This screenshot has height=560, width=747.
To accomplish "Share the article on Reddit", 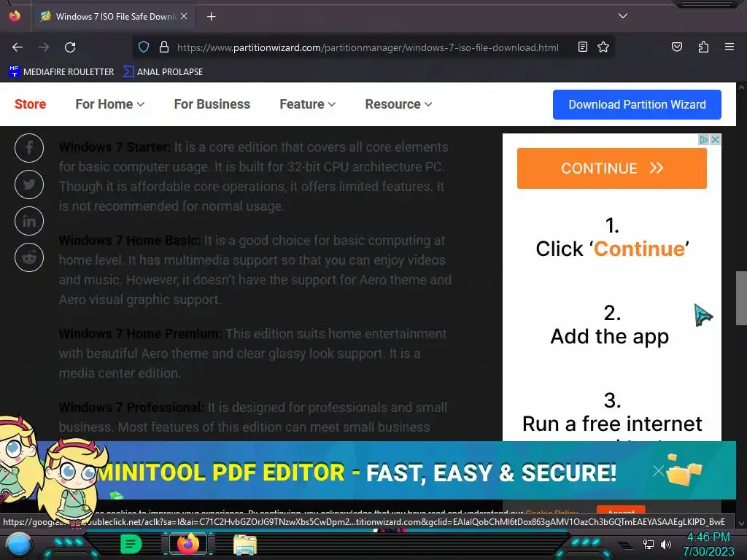I will (29, 257).
